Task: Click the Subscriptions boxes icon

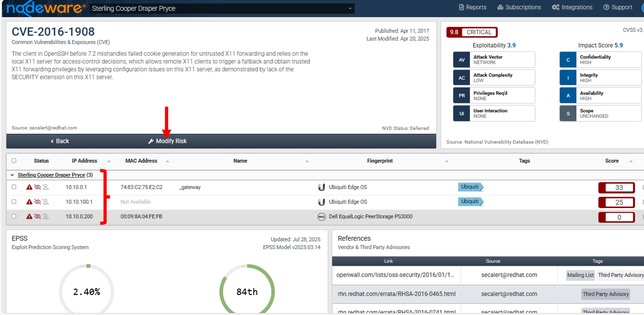Action: click(500, 7)
